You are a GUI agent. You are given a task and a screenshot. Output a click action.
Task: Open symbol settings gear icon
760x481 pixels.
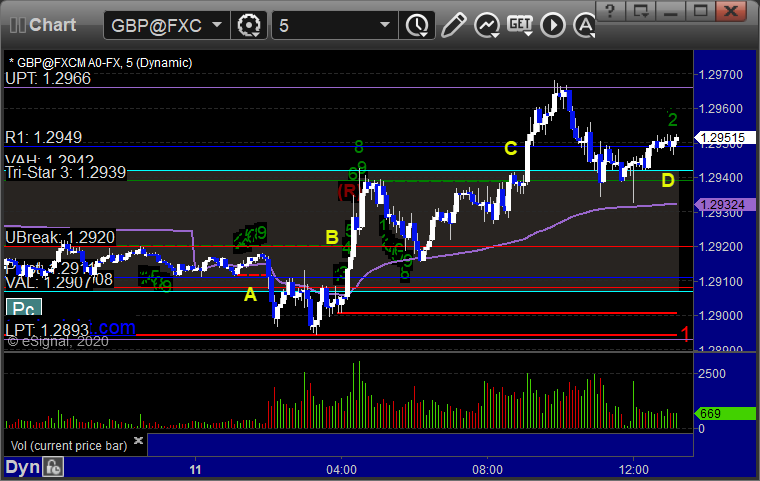pyautogui.click(x=249, y=25)
